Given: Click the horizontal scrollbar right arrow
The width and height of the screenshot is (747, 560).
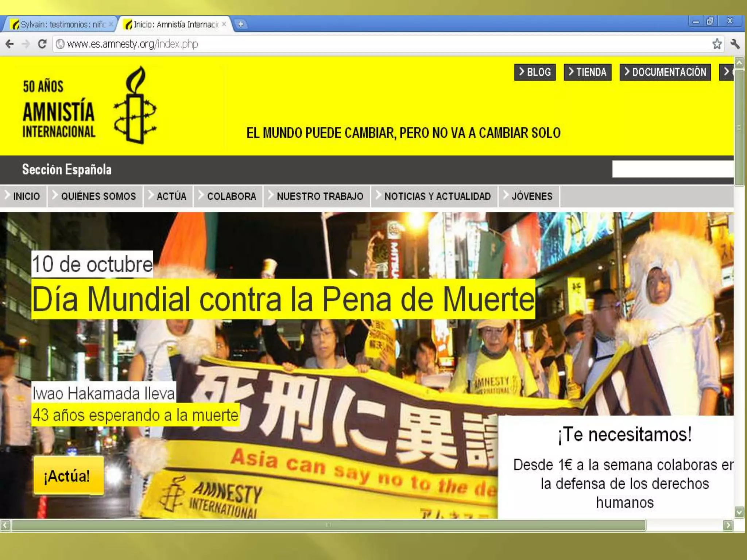Looking at the screenshot, I should [x=728, y=525].
